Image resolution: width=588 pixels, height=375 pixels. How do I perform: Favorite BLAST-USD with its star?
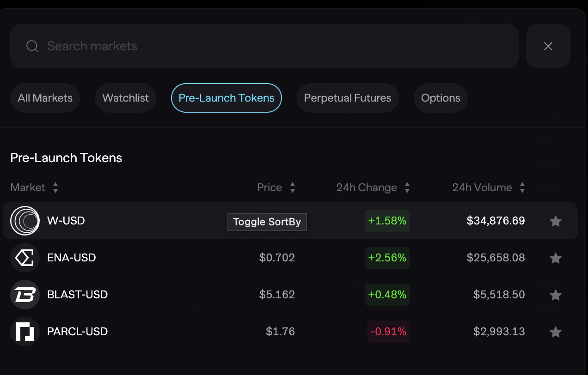coord(555,295)
